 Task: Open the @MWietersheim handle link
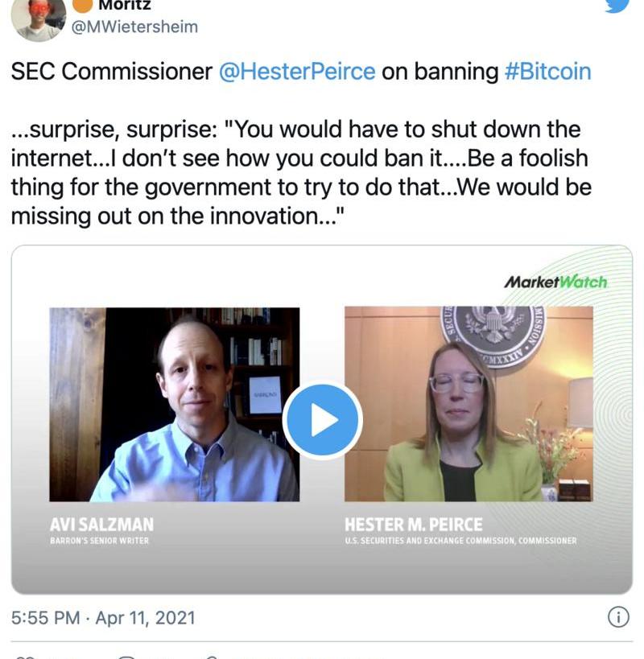pos(135,27)
